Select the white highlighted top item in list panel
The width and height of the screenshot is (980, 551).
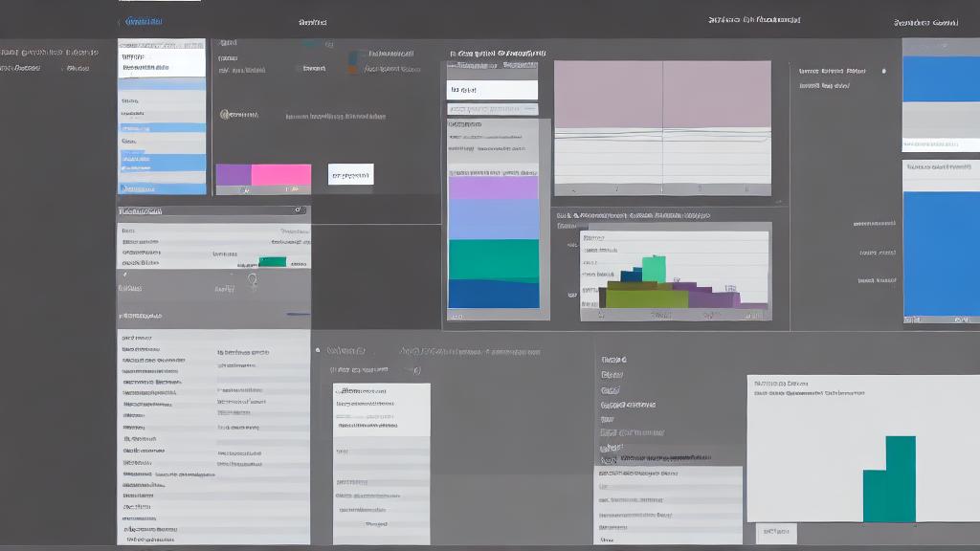tap(161, 62)
